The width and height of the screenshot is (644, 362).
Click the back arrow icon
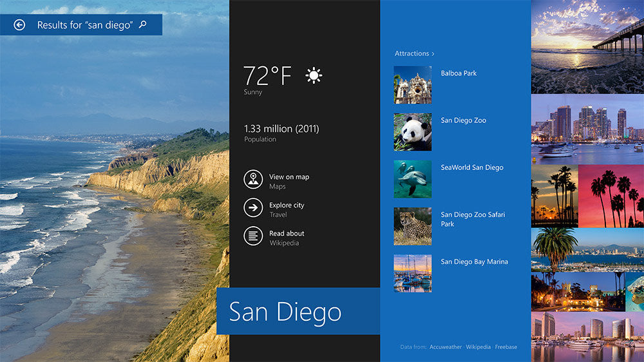19,25
